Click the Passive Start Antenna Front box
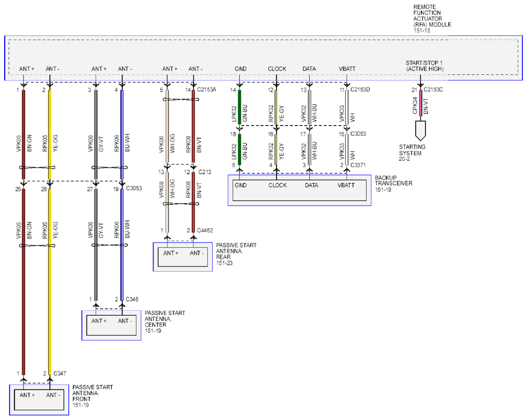This screenshot has height=420, width=527. [x=39, y=400]
